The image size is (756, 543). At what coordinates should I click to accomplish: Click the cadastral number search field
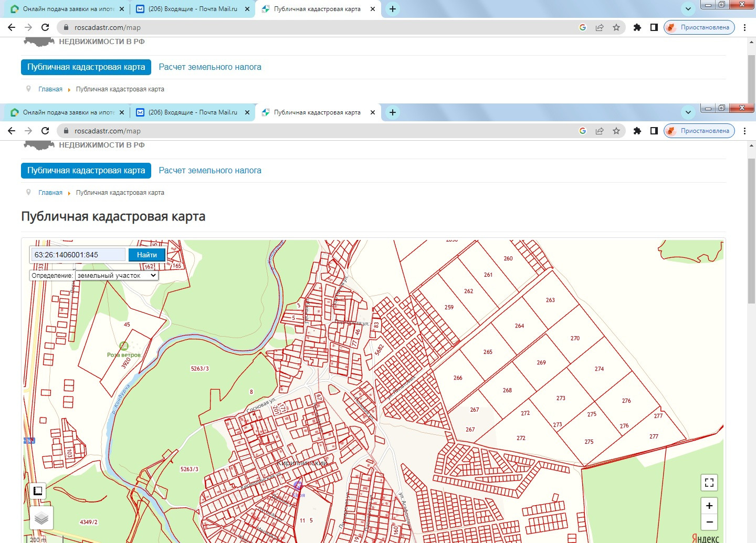(x=78, y=255)
